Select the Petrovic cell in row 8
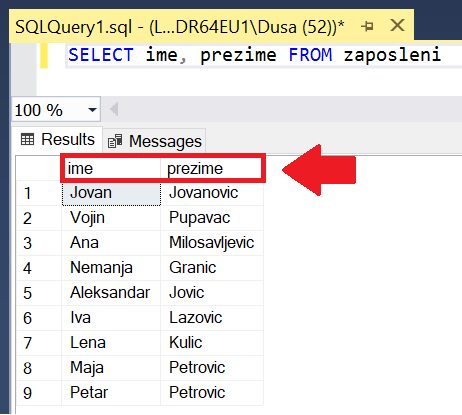The height and width of the screenshot is (415, 462). (212, 368)
